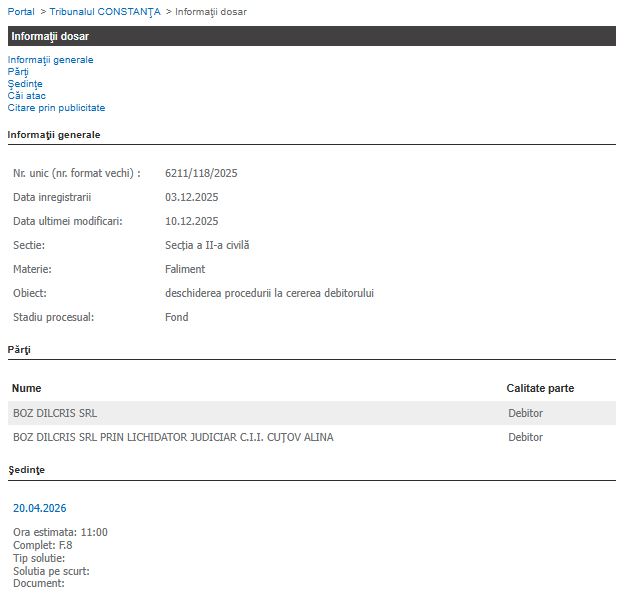Click the Portal breadcrumb link
This screenshot has height=596, width=631.
click(x=21, y=11)
